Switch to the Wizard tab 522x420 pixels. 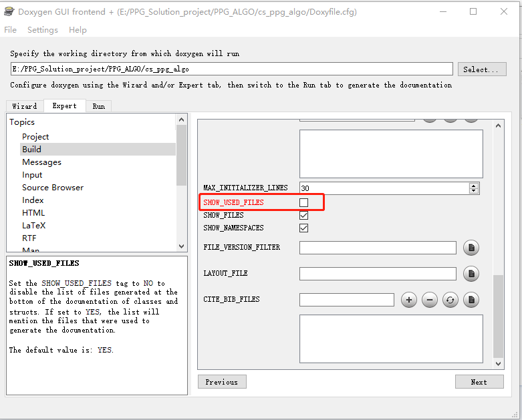[25, 106]
